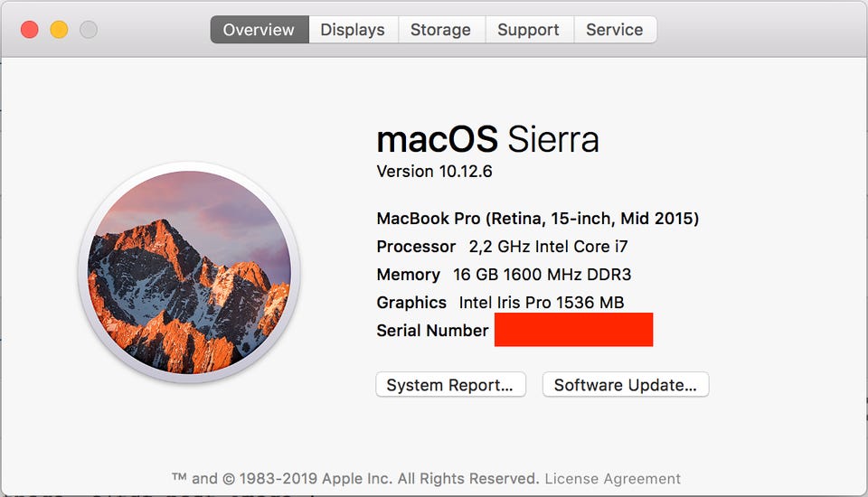Click the Serial Number label
Screen dimensions: 868x497
[x=432, y=331]
